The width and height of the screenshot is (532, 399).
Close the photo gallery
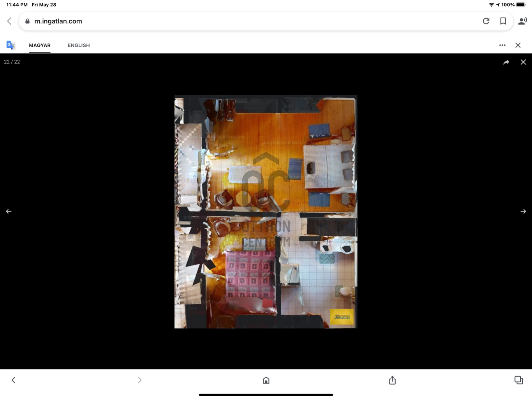523,62
